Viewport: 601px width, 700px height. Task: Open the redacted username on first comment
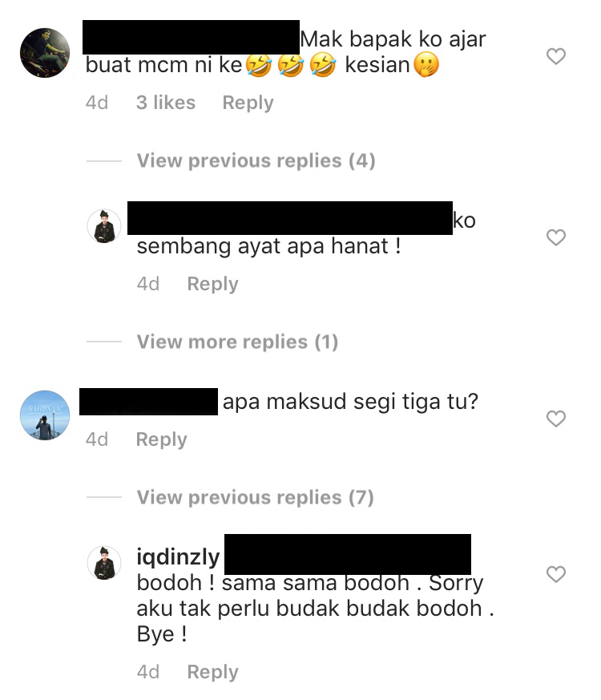coord(191,38)
